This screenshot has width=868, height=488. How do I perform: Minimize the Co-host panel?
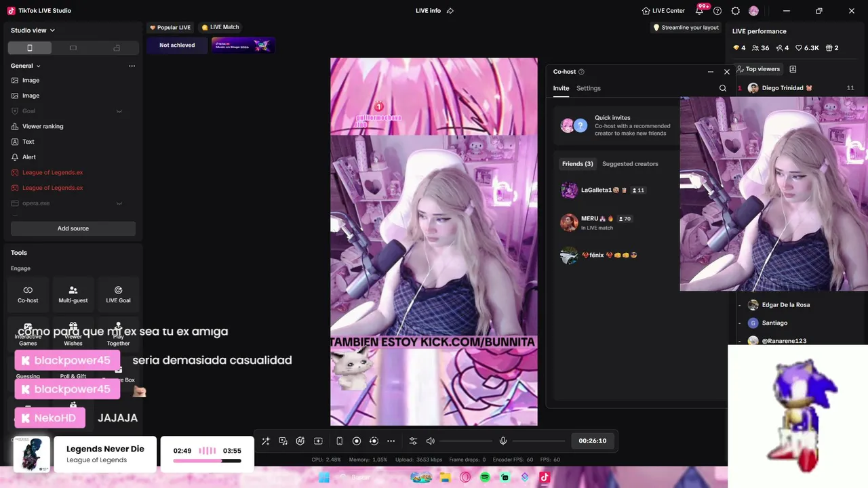click(x=710, y=72)
